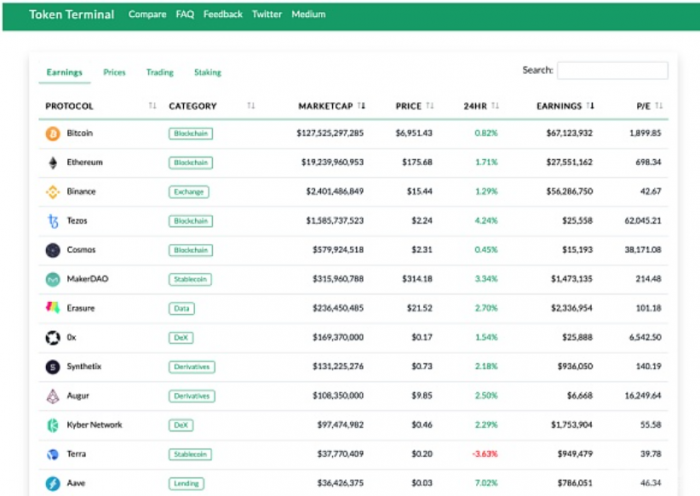Click the MakerDAO logo icon
The width and height of the screenshot is (700, 496).
point(53,279)
